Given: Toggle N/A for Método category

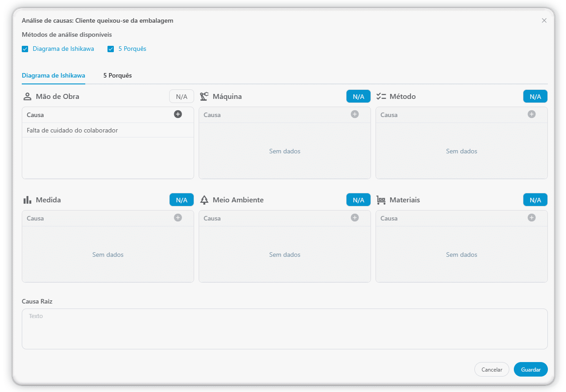Looking at the screenshot, I should pos(535,96).
